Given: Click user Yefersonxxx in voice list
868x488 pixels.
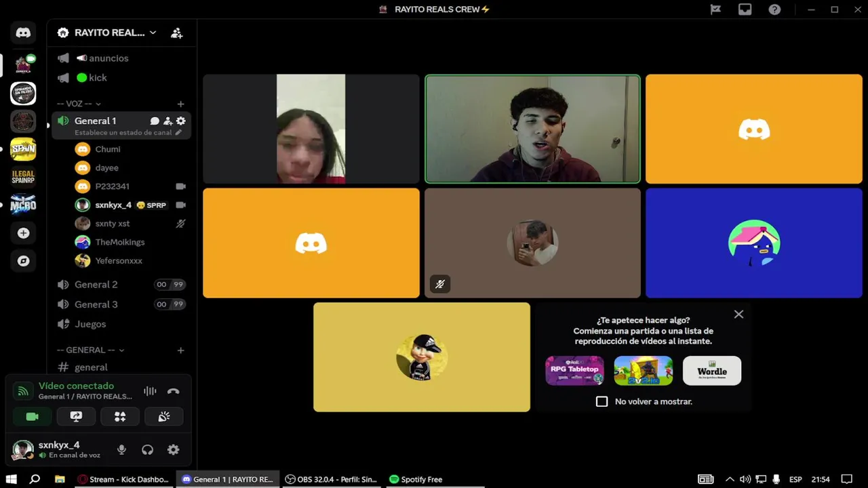Looking at the screenshot, I should [130, 261].
